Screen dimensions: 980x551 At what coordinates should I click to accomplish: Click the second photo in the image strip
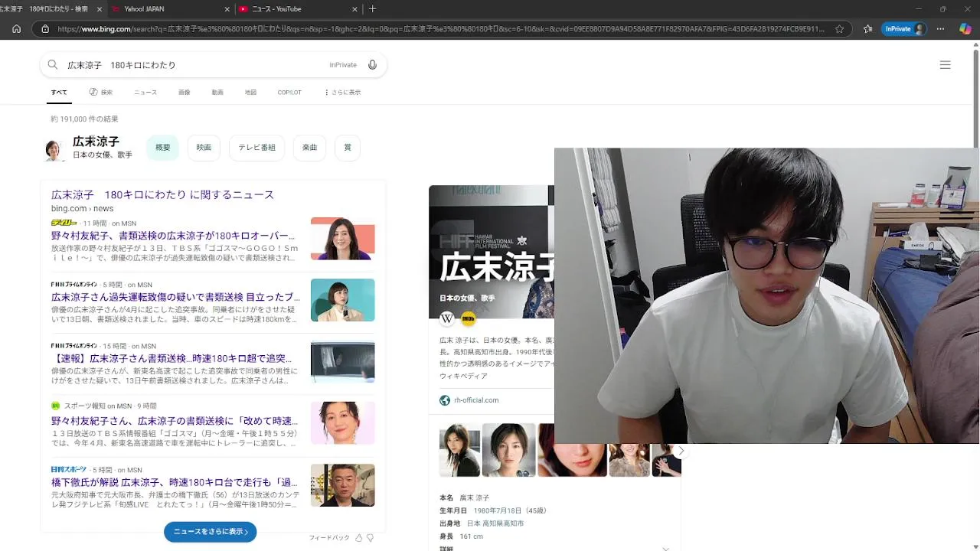pyautogui.click(x=508, y=450)
